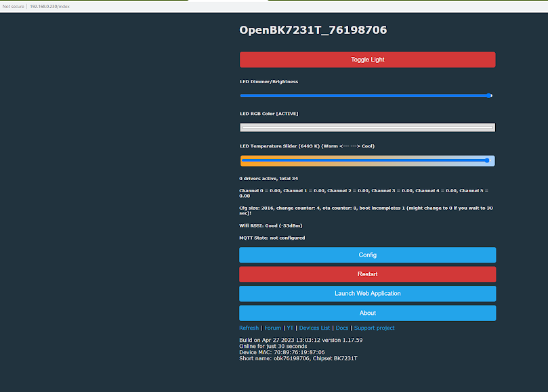Image resolution: width=548 pixels, height=392 pixels.
Task: Click the LED Temperature slider handle
Action: coord(487,160)
